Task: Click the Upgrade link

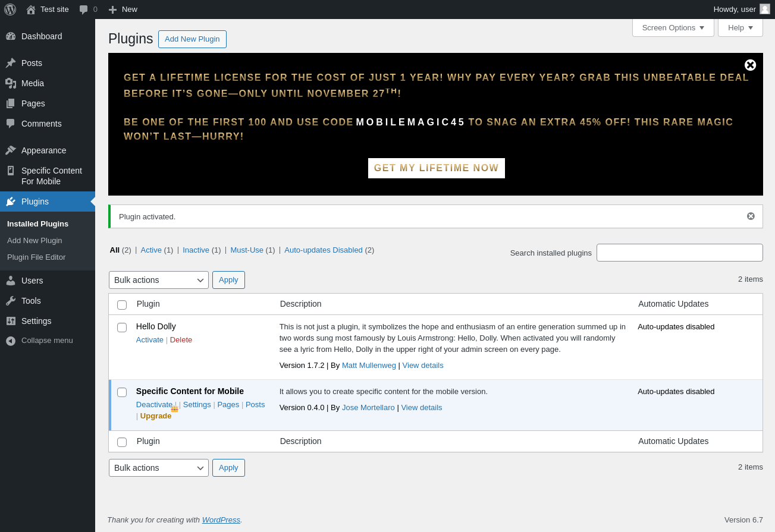Action: [x=156, y=416]
